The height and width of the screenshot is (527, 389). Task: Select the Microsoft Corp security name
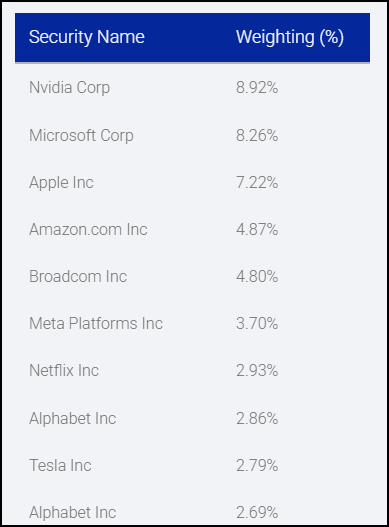[81, 136]
